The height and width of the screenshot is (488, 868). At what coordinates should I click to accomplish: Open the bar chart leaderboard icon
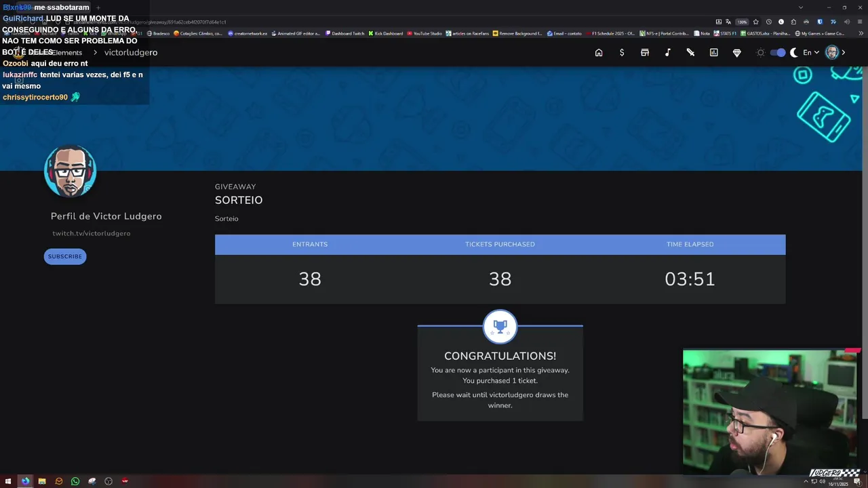(713, 53)
